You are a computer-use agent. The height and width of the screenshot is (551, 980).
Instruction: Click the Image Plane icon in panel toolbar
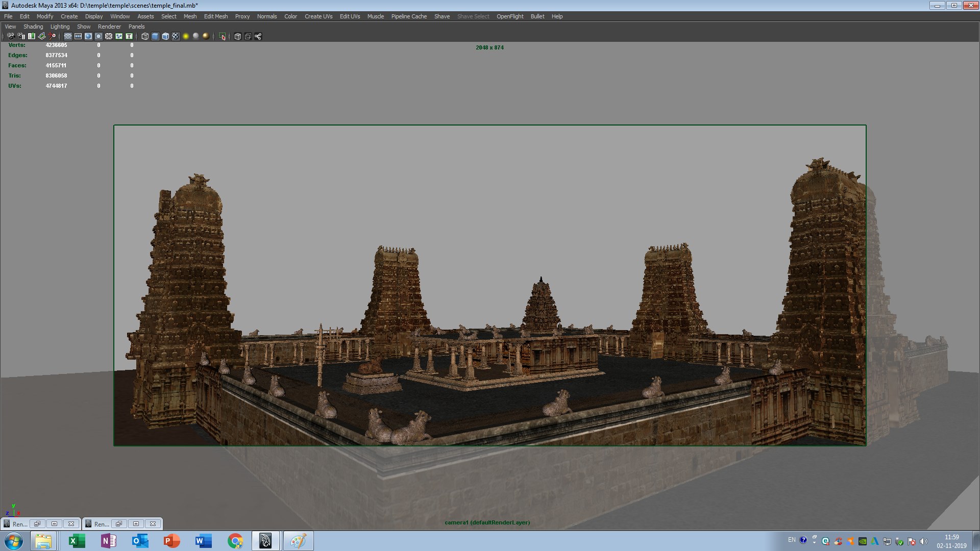[x=42, y=36]
